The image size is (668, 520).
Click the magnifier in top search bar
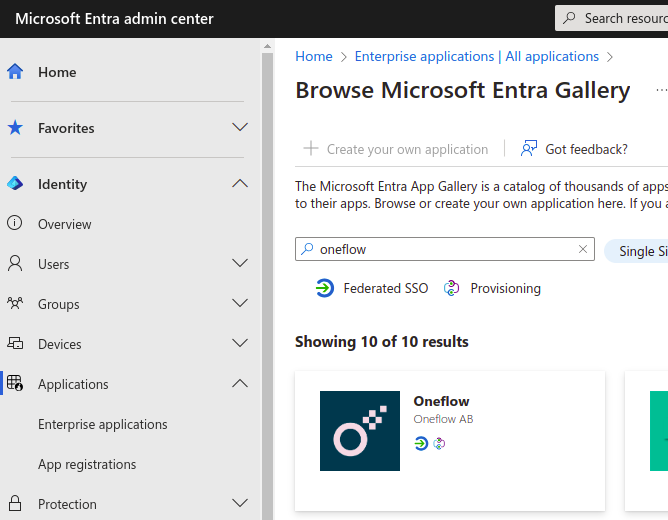[x=569, y=18]
